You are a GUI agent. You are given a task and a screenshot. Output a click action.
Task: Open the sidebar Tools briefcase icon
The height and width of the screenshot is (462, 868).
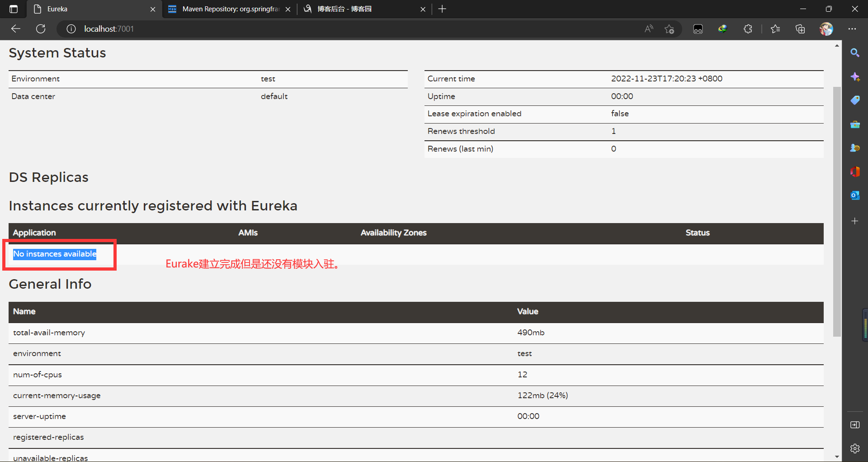855,124
